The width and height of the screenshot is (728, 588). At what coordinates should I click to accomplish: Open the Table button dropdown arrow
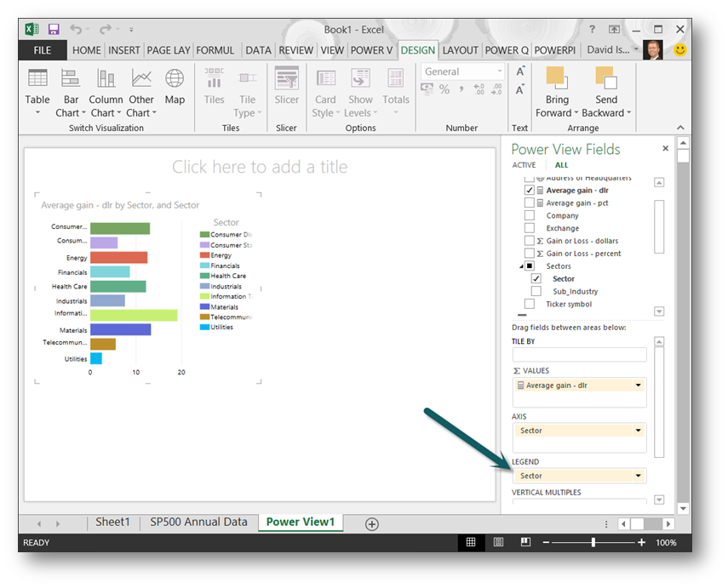pos(37,112)
